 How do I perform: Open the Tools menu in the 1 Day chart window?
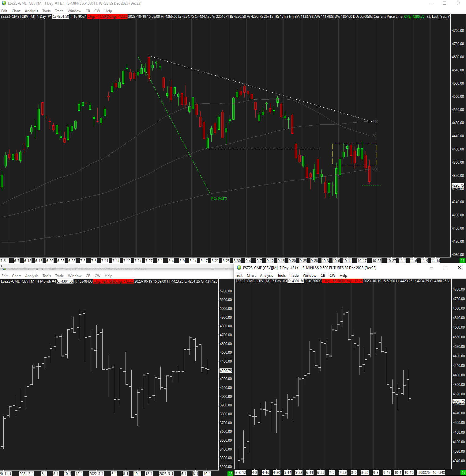pyautogui.click(x=47, y=11)
